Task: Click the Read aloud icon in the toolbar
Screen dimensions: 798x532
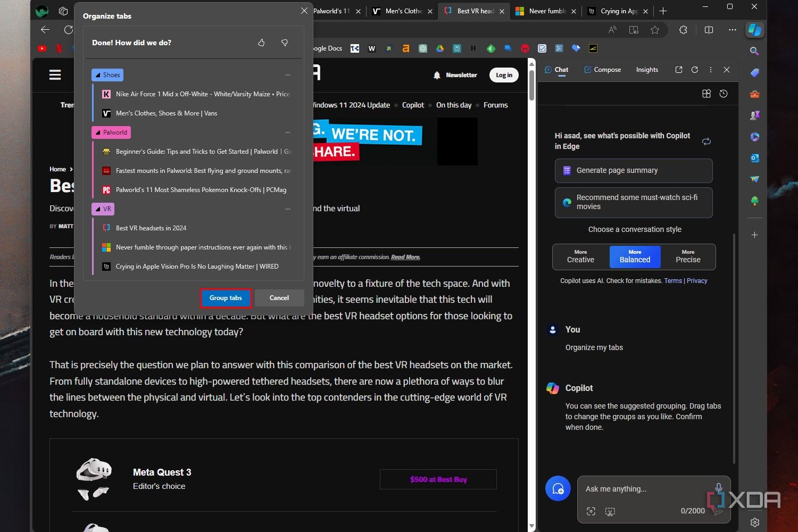Action: 612,30
